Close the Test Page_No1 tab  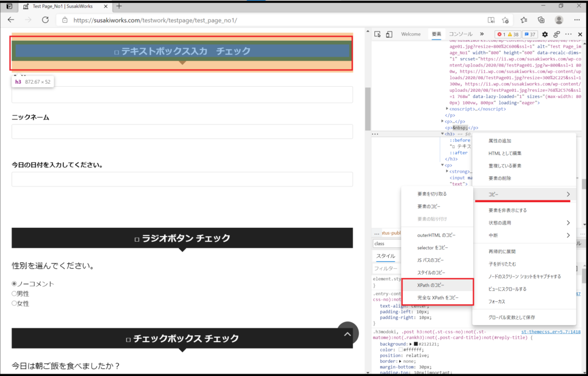pos(106,6)
